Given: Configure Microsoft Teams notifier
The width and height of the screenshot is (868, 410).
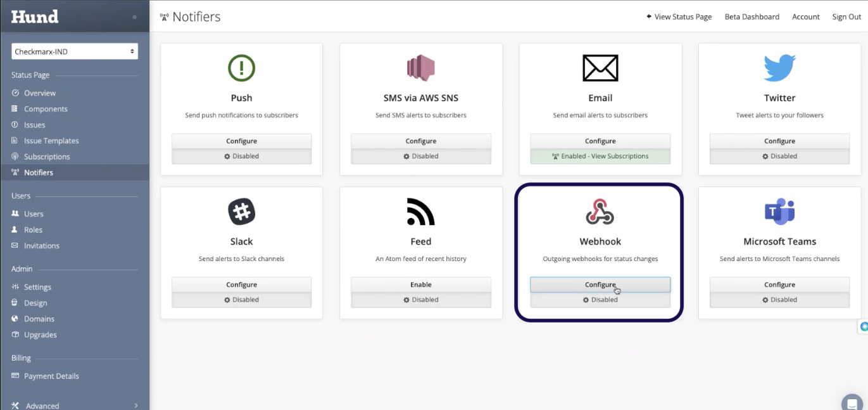Looking at the screenshot, I should [779, 285].
